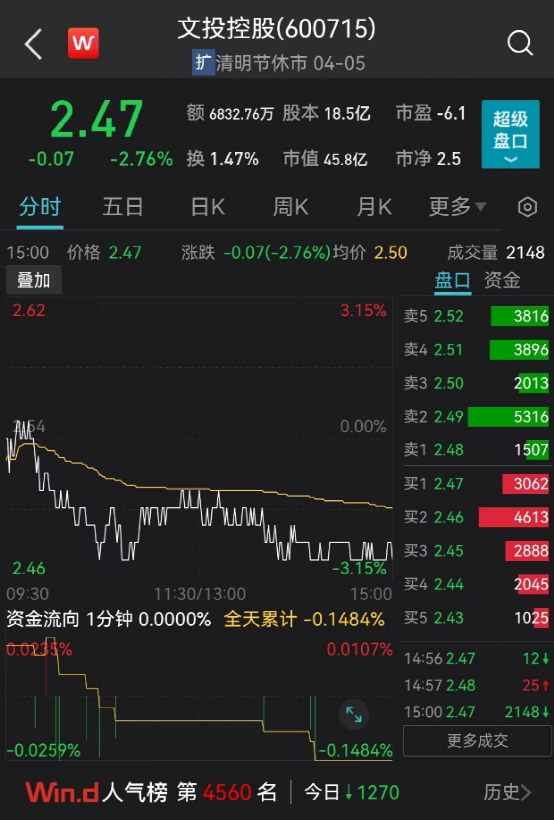The image size is (554, 820).
Task: Select sell level 卖3 2.50 row
Action: pos(476,383)
